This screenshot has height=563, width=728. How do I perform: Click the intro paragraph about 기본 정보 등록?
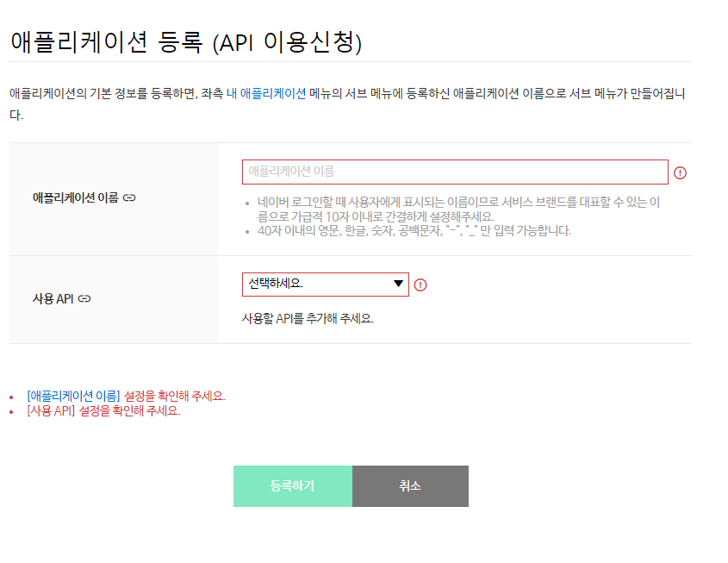tap(347, 104)
